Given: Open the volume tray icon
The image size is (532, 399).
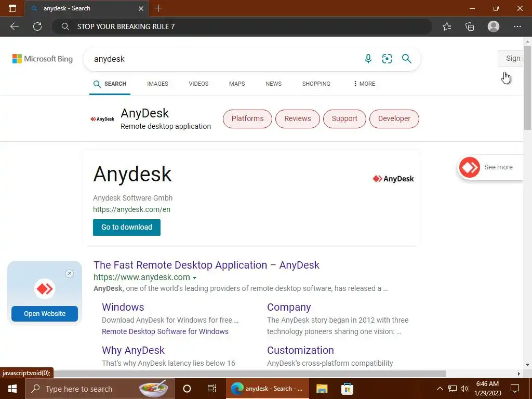Looking at the screenshot, I should click(464, 389).
